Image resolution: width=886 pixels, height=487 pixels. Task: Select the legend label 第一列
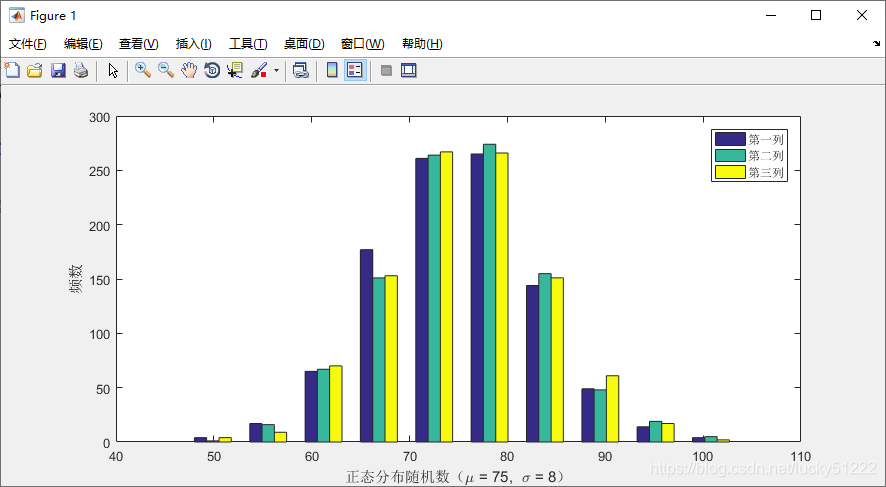[x=766, y=139]
